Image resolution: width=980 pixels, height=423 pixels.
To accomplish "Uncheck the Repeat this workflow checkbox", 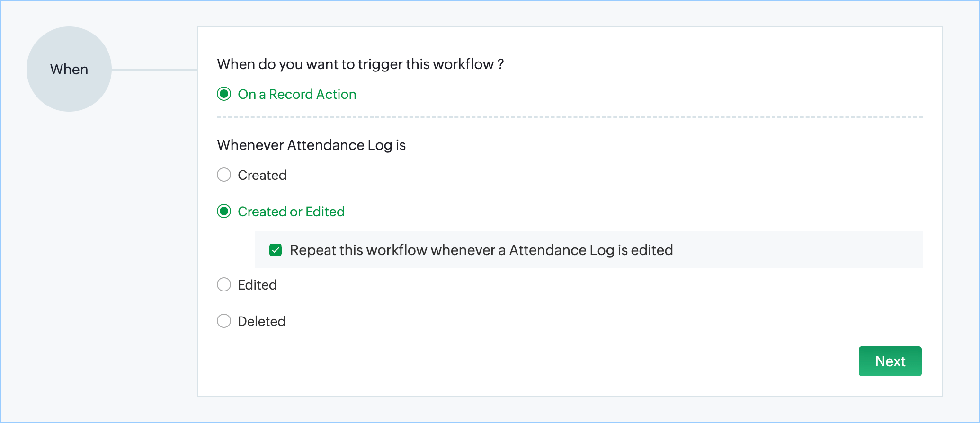I will click(x=276, y=250).
